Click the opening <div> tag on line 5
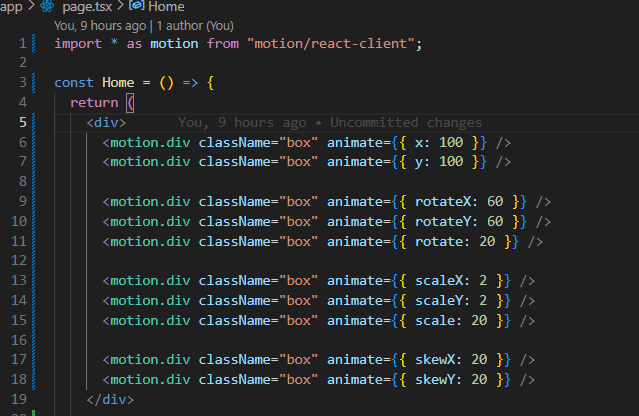 tap(106, 122)
